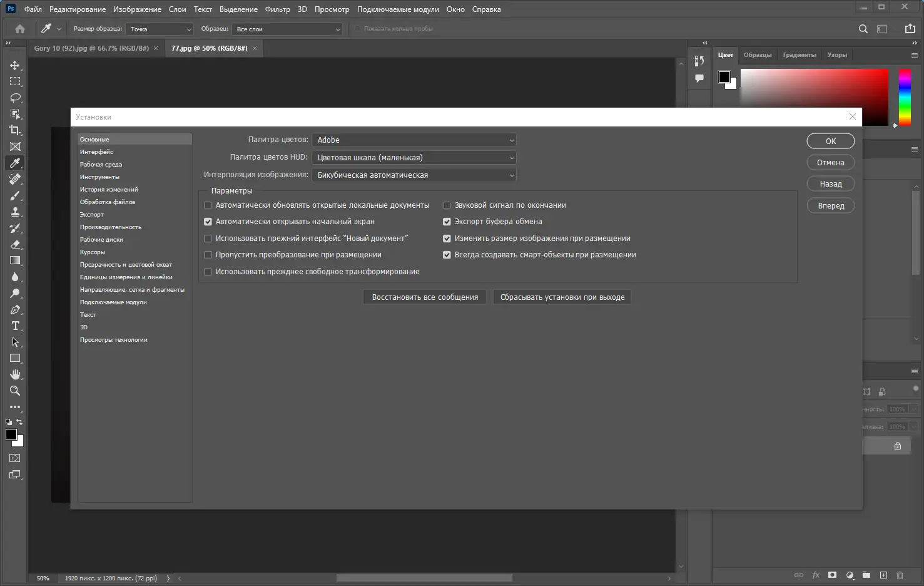Enable legacy "Новый документ" interface checkbox
Screen dimensions: 924x586
pos(208,239)
